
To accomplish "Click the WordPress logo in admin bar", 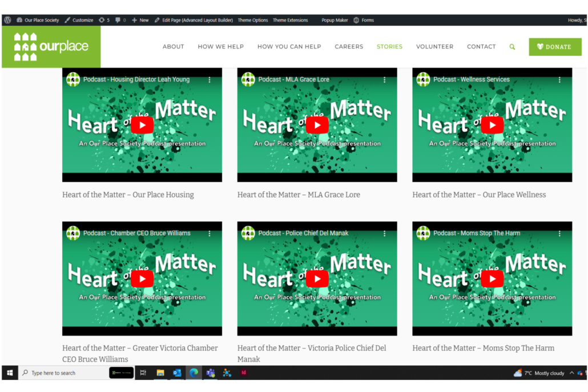I will pyautogui.click(x=7, y=20).
